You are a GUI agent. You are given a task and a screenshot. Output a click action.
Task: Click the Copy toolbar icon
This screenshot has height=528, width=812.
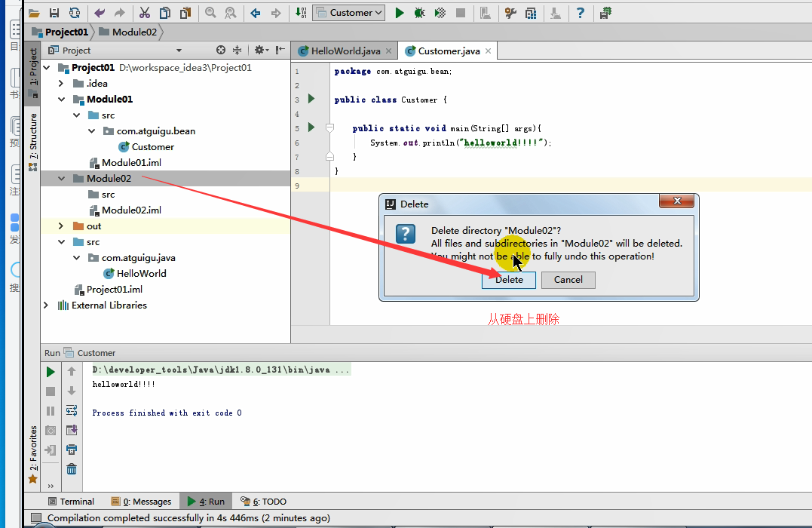click(164, 13)
